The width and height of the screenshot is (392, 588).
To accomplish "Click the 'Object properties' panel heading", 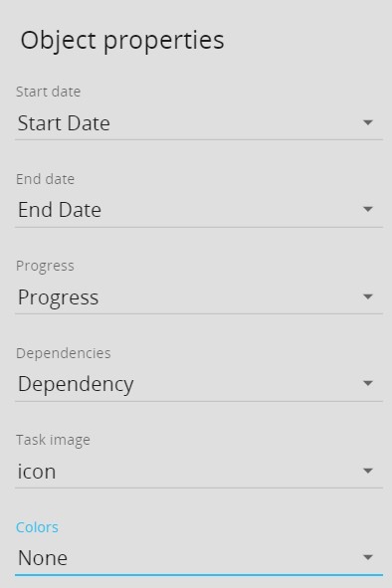I will pos(122,41).
